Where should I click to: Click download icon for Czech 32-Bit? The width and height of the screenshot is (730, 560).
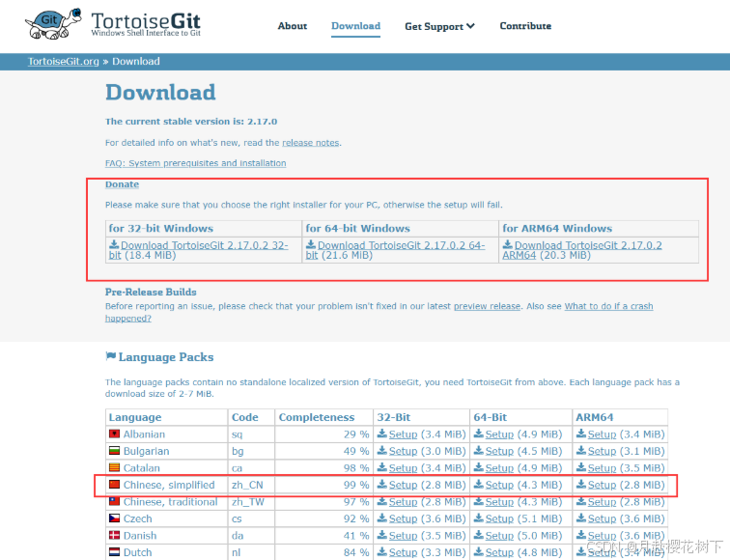[x=382, y=518]
